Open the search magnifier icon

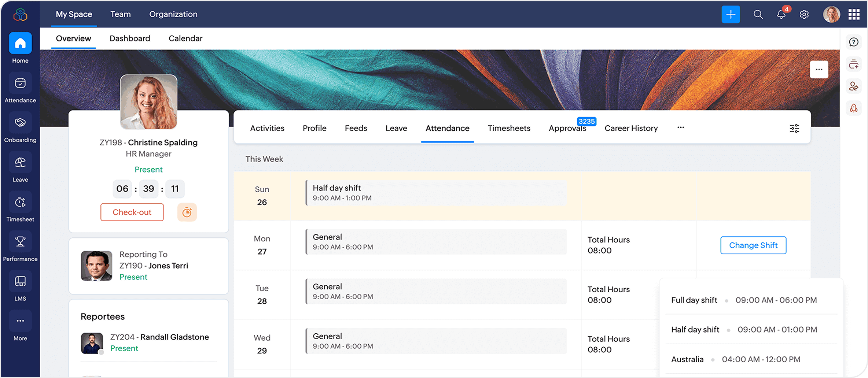(758, 14)
